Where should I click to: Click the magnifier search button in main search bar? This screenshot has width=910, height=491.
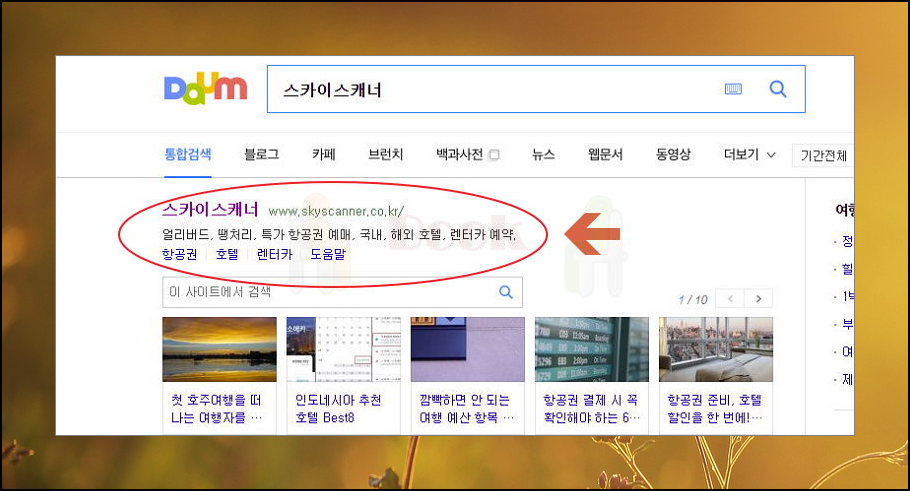(778, 89)
